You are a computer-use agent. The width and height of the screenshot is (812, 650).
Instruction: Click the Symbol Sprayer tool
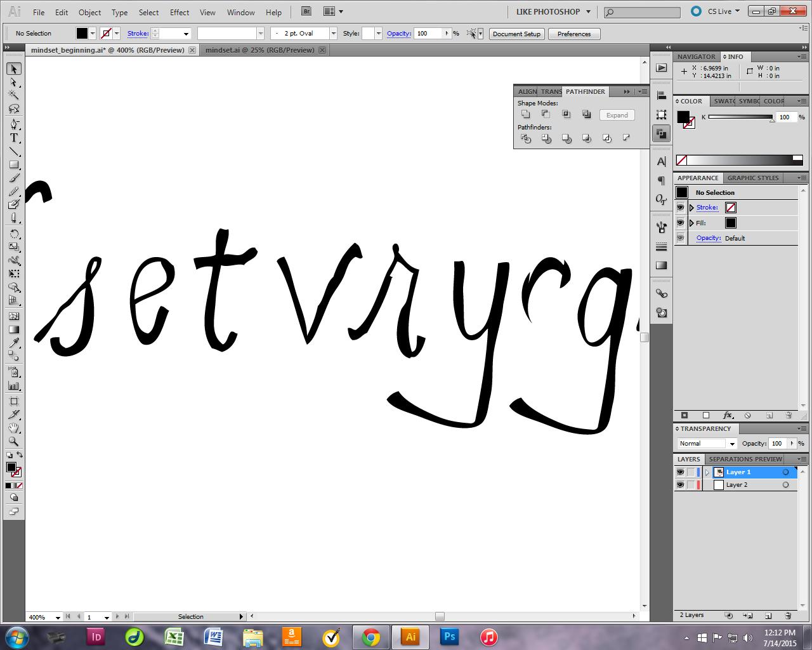tap(13, 371)
